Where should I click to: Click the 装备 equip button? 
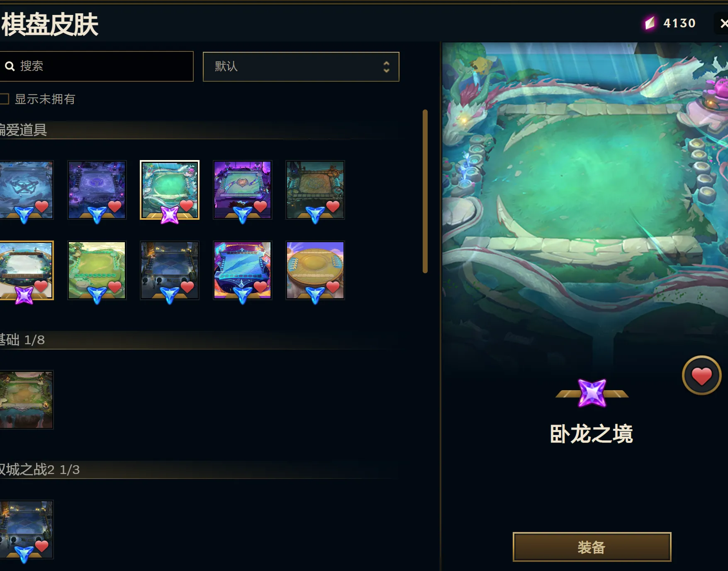592,547
